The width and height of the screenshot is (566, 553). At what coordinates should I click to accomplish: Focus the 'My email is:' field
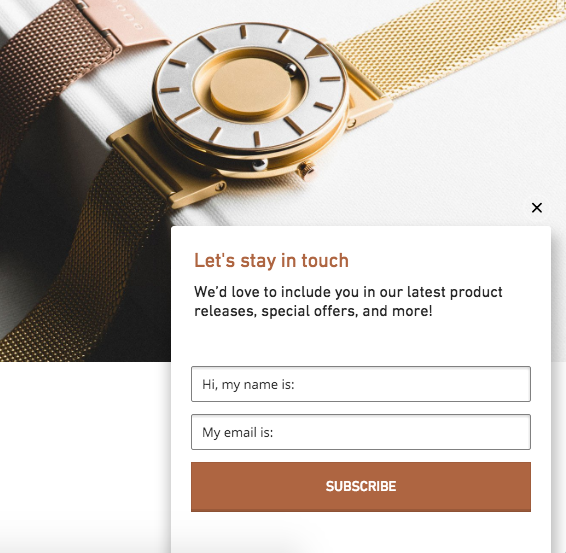click(361, 432)
